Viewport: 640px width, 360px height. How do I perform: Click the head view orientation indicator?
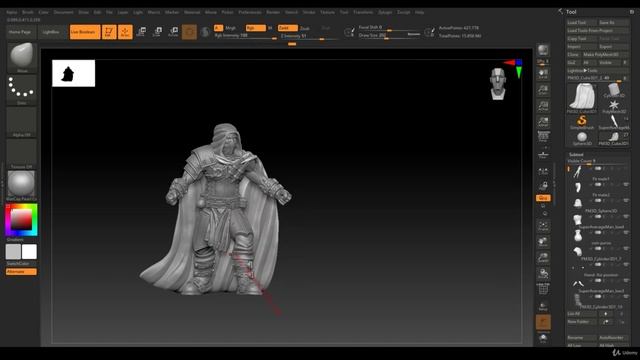click(498, 84)
